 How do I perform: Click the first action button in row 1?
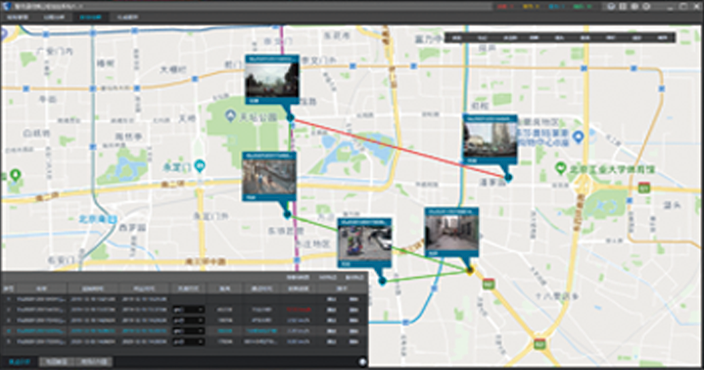331,299
